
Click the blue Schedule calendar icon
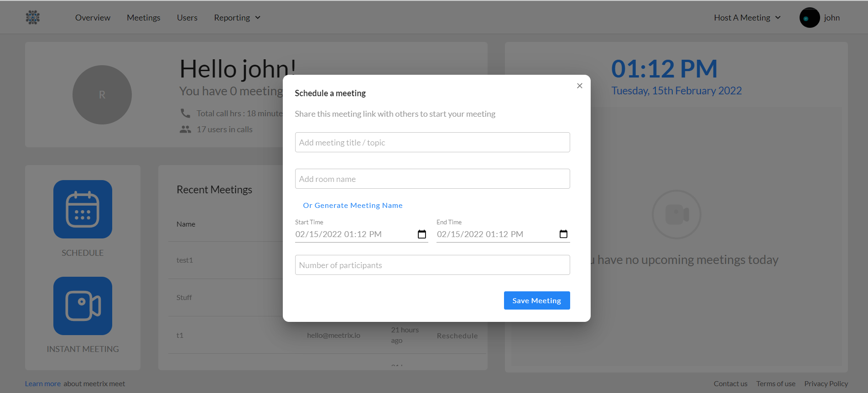coord(83,209)
